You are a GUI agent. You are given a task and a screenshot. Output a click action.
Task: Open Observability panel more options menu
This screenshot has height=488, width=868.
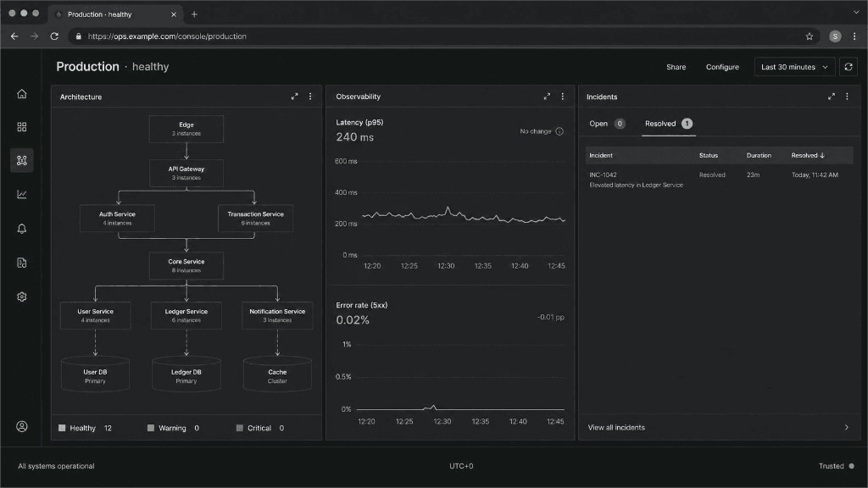click(563, 97)
